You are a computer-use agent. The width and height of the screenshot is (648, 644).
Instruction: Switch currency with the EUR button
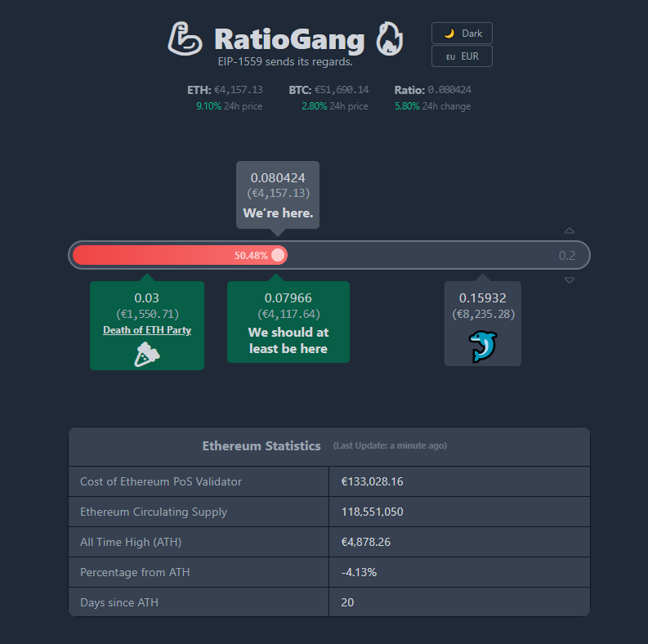click(462, 56)
